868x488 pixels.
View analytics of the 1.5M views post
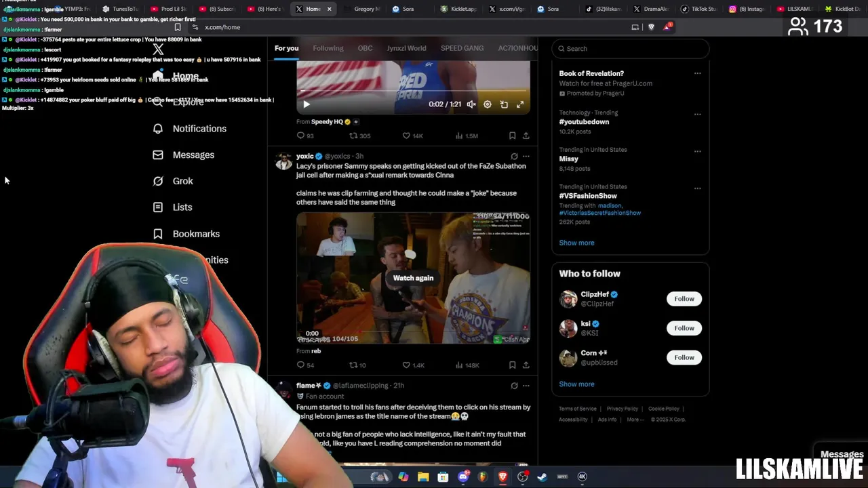467,136
